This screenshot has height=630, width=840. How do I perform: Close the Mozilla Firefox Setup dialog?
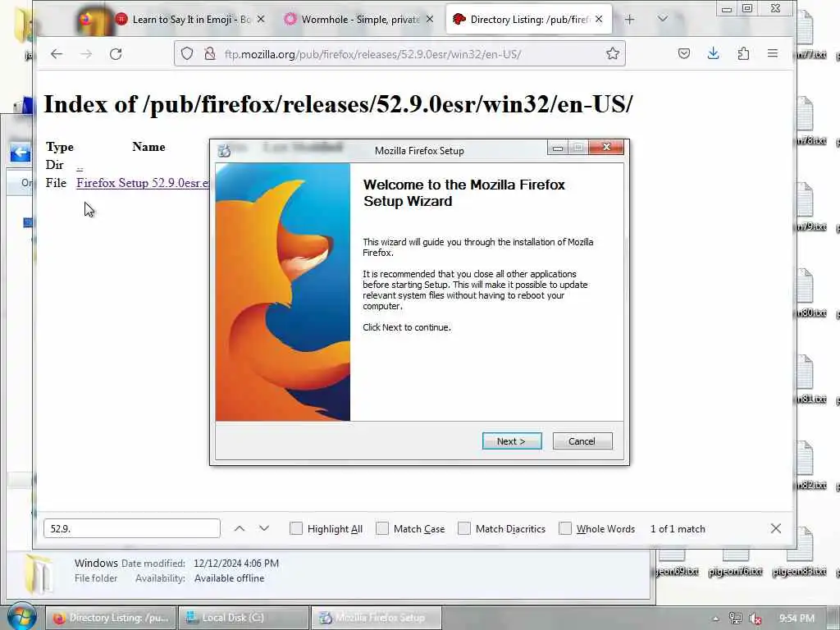click(606, 148)
